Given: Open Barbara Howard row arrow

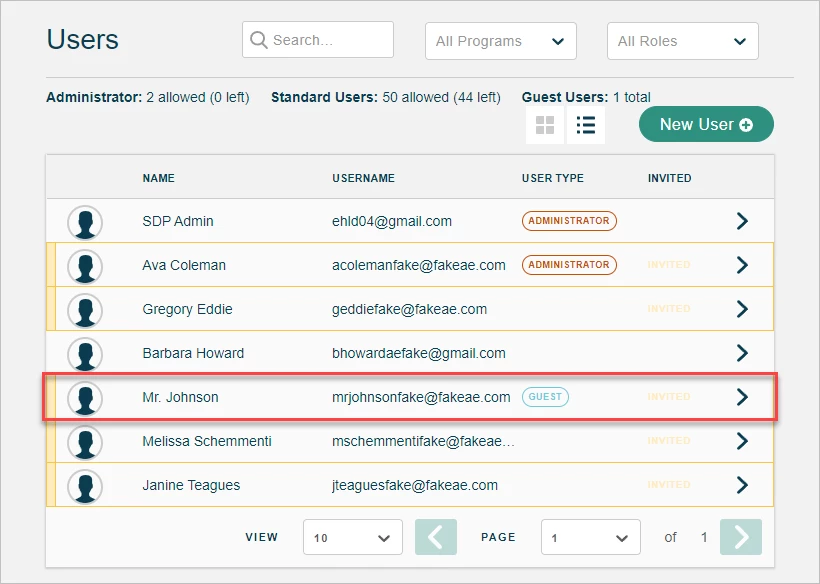Looking at the screenshot, I should (742, 353).
